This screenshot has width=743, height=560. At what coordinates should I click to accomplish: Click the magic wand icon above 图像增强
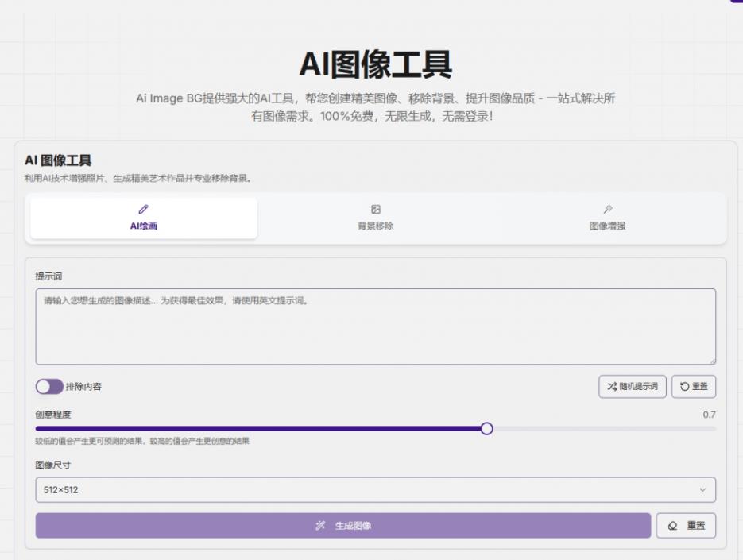[608, 209]
